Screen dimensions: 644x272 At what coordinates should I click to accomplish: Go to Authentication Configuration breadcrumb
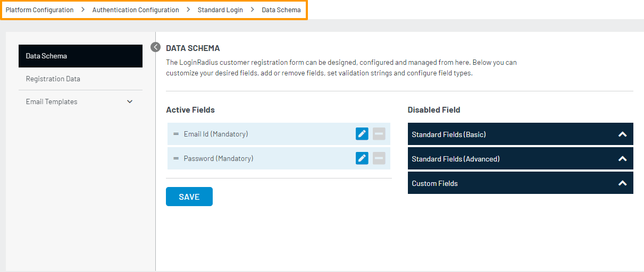click(136, 10)
